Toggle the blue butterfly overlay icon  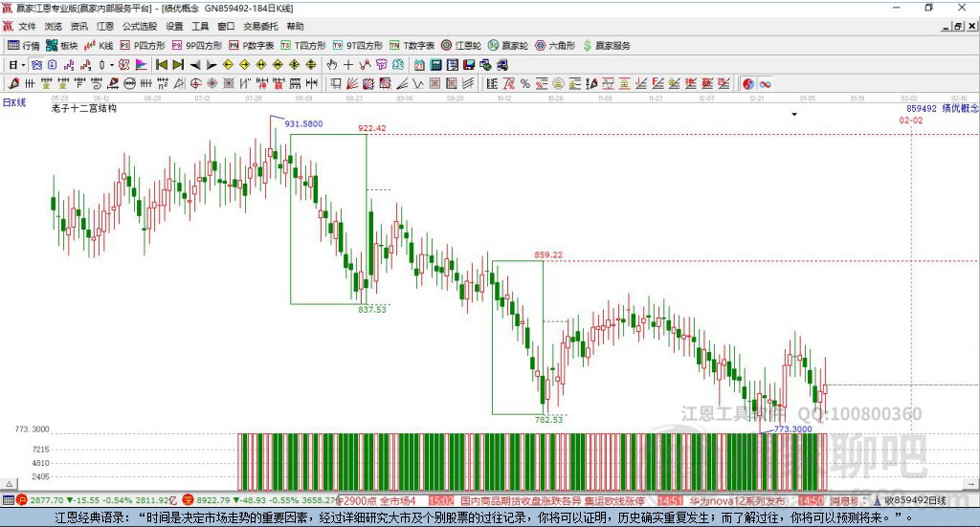click(36, 65)
